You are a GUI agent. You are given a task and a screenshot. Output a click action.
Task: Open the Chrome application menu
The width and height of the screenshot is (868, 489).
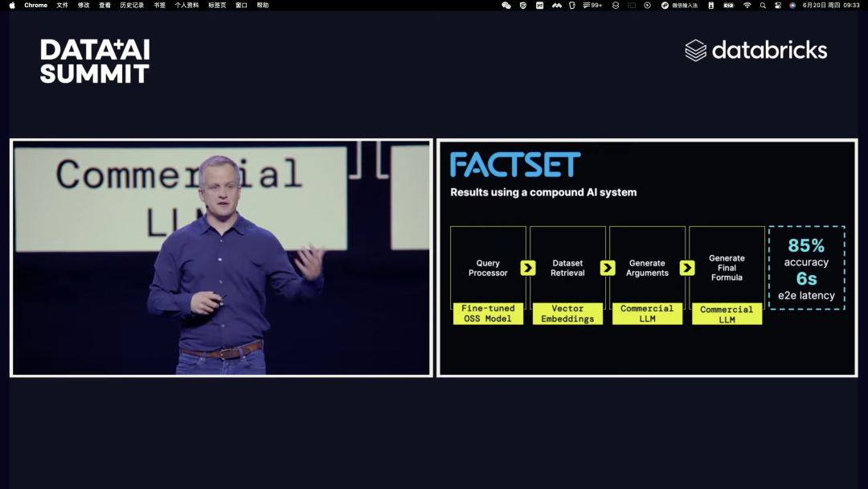35,5
